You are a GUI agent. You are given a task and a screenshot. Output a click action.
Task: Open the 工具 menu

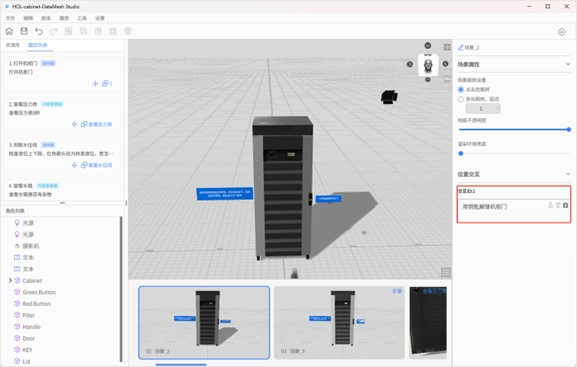coord(82,18)
